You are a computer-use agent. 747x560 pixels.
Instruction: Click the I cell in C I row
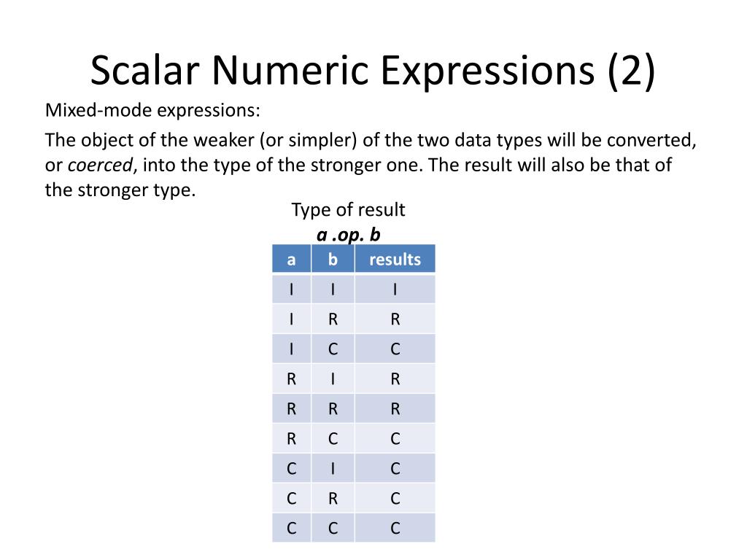point(333,468)
